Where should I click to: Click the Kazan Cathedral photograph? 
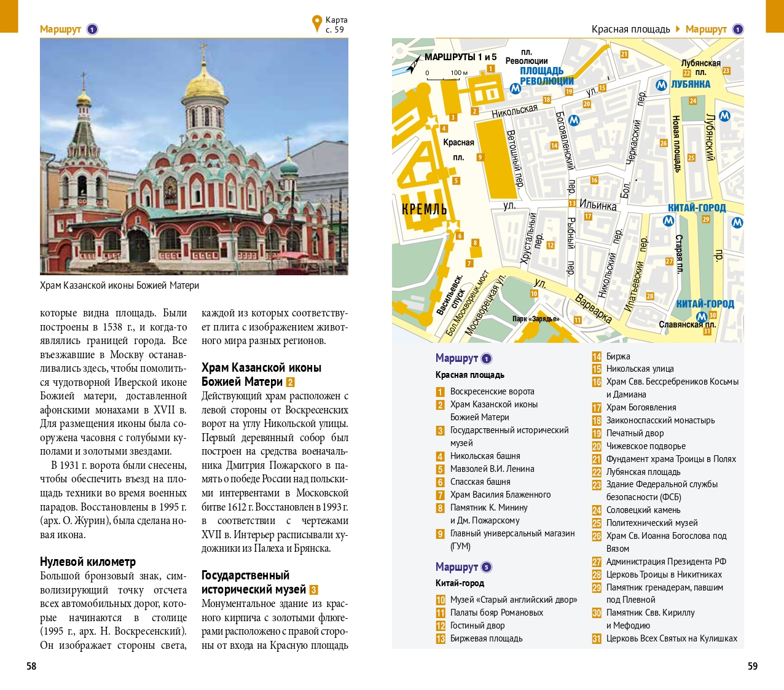[194, 157]
